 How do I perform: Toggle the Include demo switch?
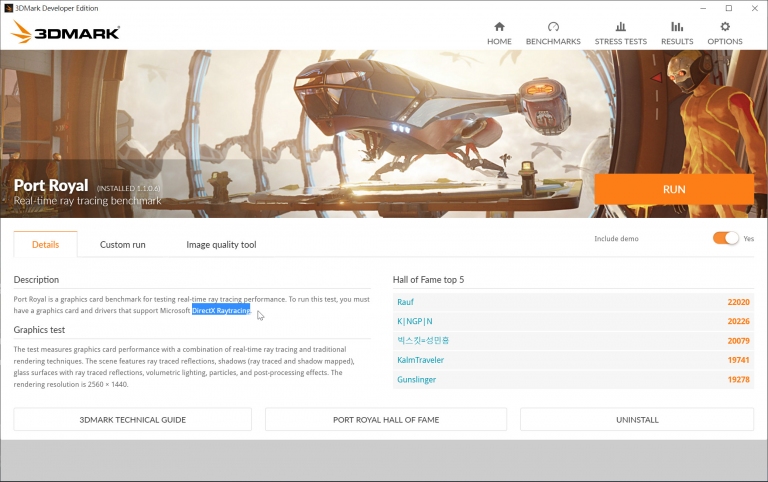tap(726, 238)
